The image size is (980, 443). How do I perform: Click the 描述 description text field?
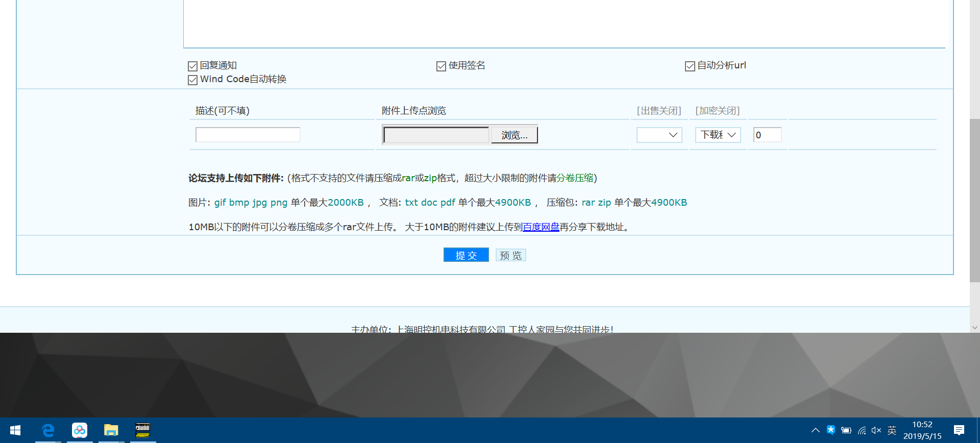click(248, 135)
